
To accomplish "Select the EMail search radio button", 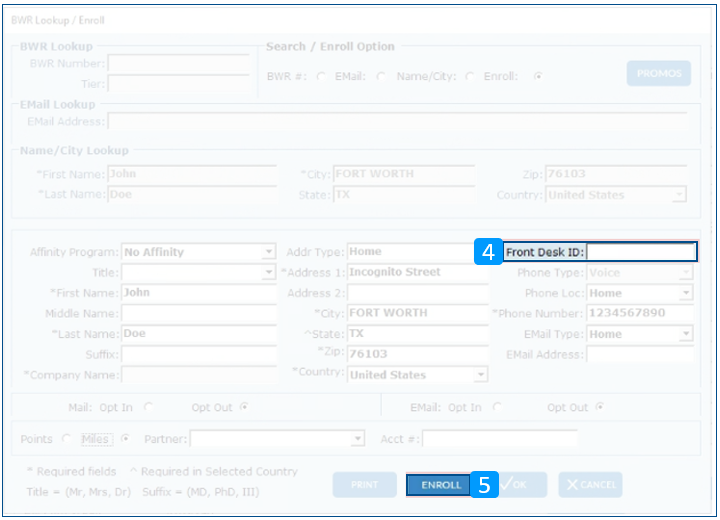I will coord(381,76).
